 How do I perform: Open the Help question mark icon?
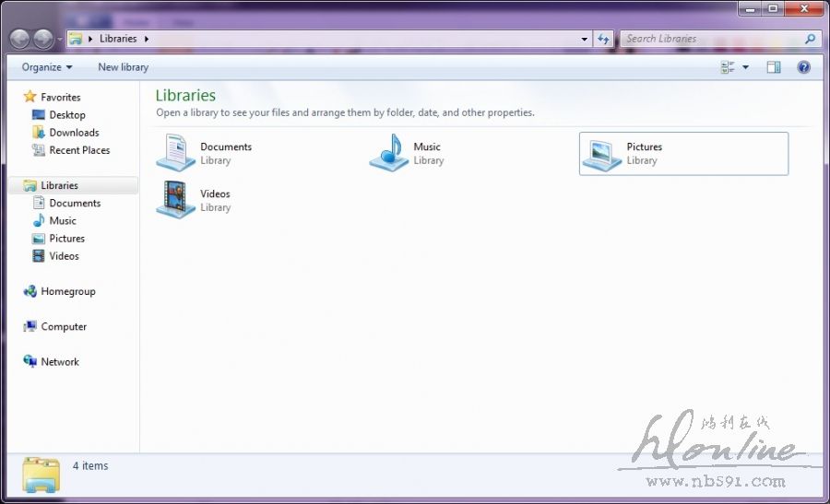(803, 67)
